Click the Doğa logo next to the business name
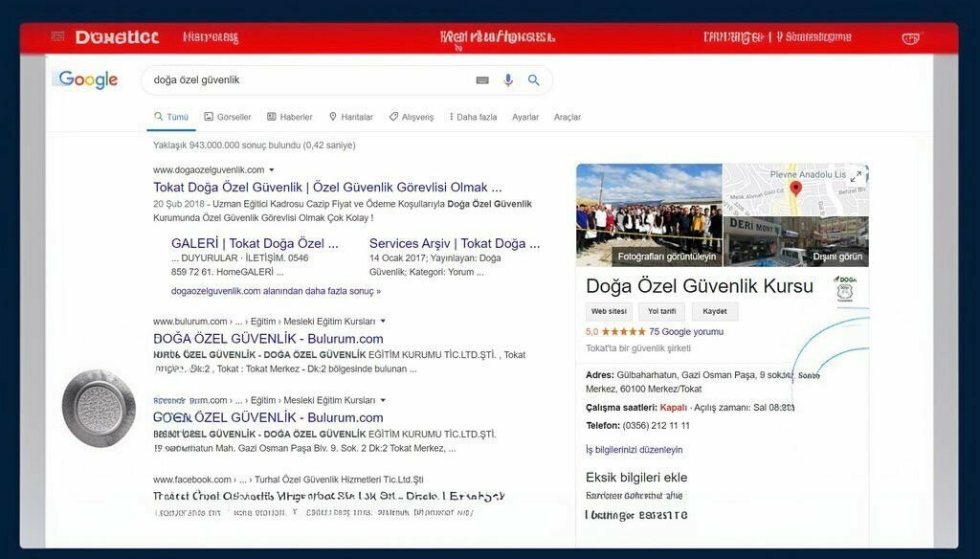Image resolution: width=980 pixels, height=559 pixels. (x=845, y=288)
